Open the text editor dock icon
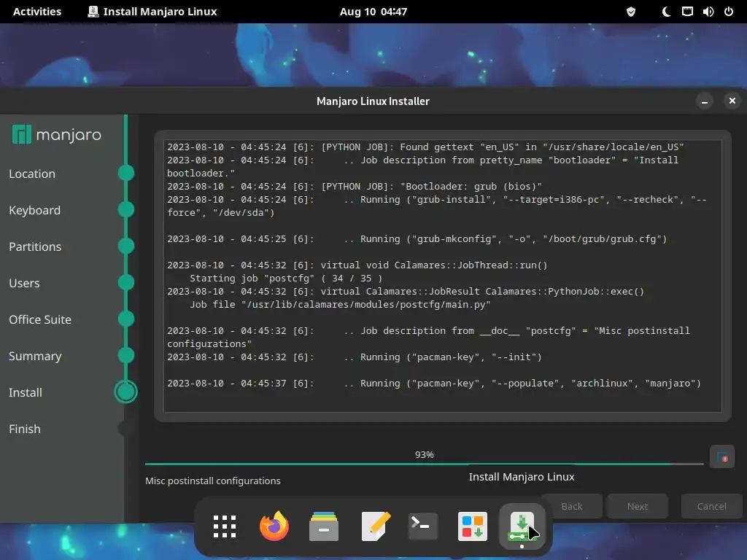The height and width of the screenshot is (560, 747). (376, 526)
